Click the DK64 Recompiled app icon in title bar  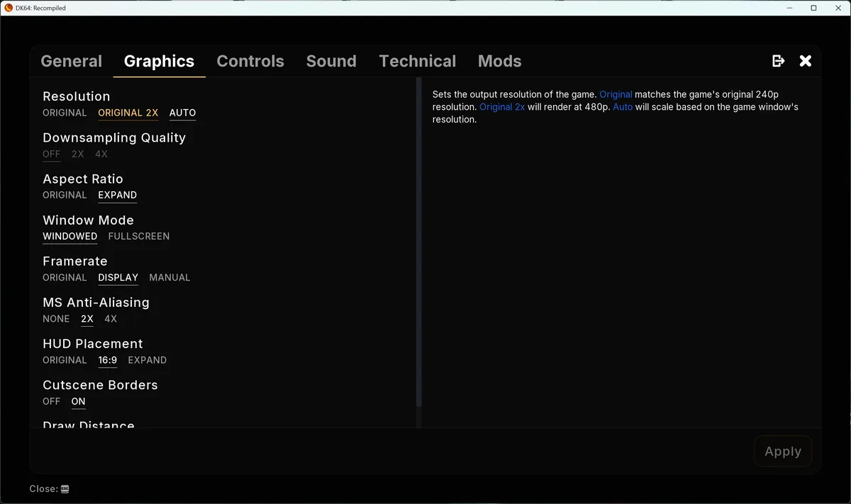pos(8,7)
